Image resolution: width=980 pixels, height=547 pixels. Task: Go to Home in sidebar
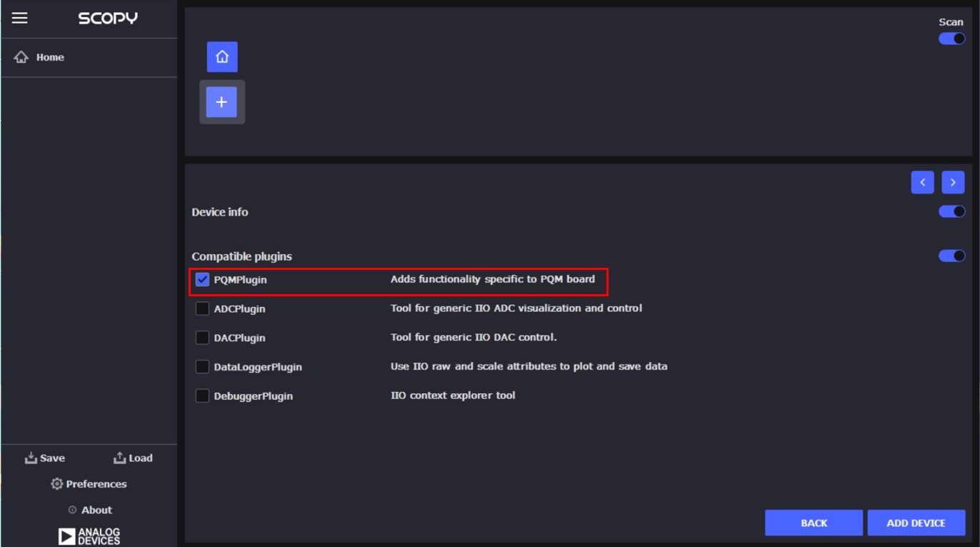coord(89,57)
